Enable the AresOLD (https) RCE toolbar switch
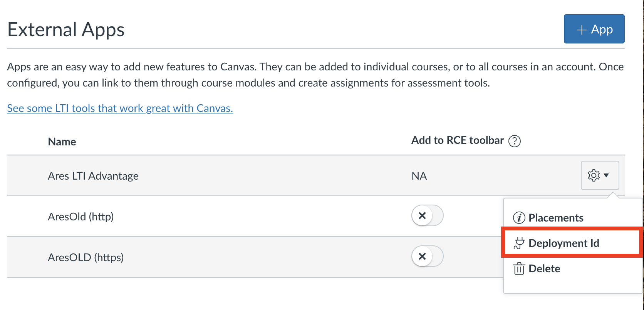This screenshot has height=310, width=644. click(x=427, y=256)
